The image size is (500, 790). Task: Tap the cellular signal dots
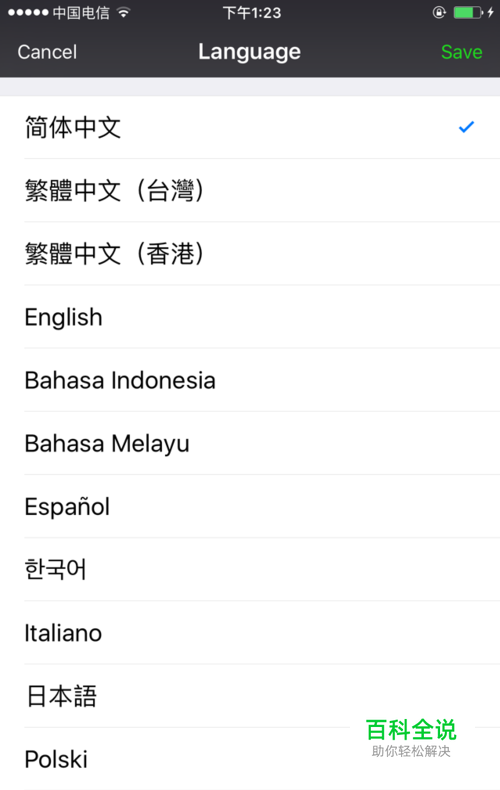(x=28, y=12)
